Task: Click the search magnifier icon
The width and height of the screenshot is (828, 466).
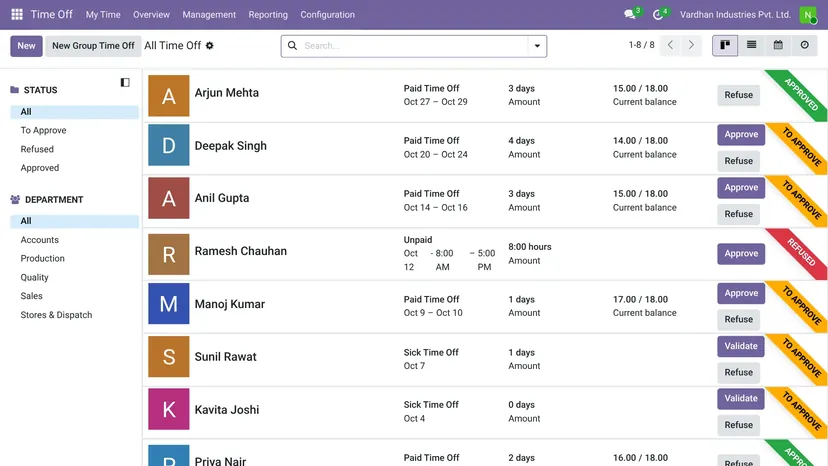Action: click(292, 45)
